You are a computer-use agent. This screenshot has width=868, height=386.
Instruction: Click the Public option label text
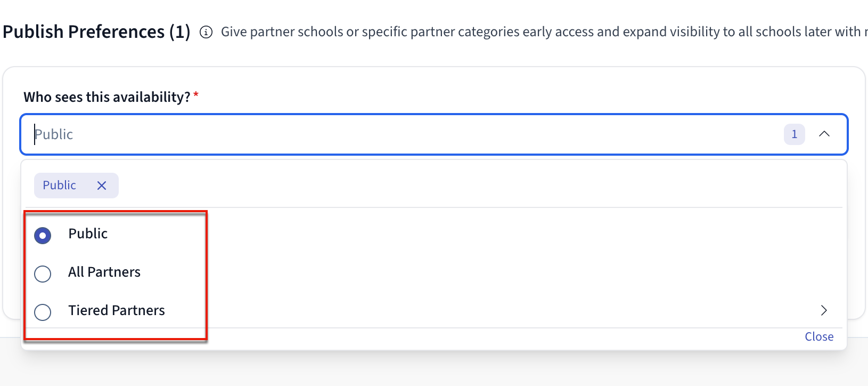click(88, 234)
